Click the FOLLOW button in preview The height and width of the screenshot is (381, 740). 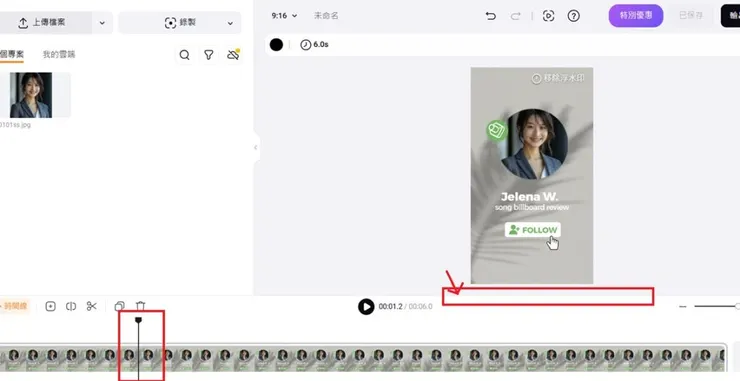pyautogui.click(x=532, y=230)
